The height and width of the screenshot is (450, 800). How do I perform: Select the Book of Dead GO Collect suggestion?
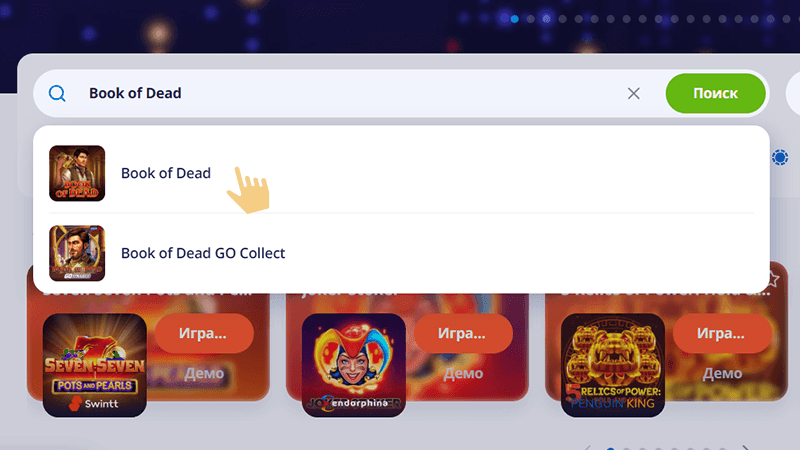tap(401, 253)
